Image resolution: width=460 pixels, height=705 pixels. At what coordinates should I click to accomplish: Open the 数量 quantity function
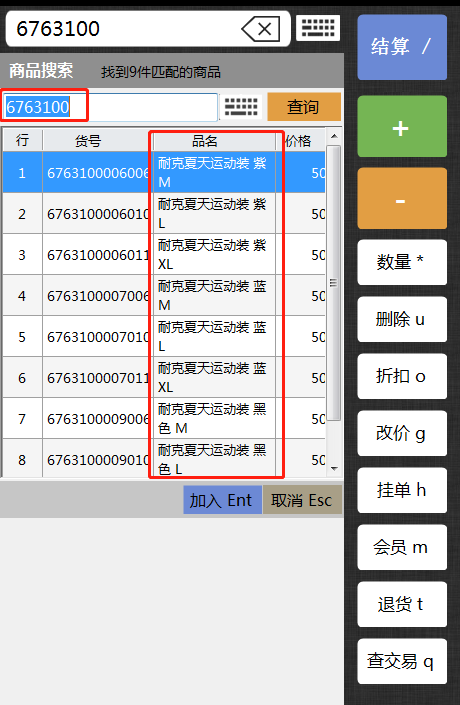(x=402, y=262)
